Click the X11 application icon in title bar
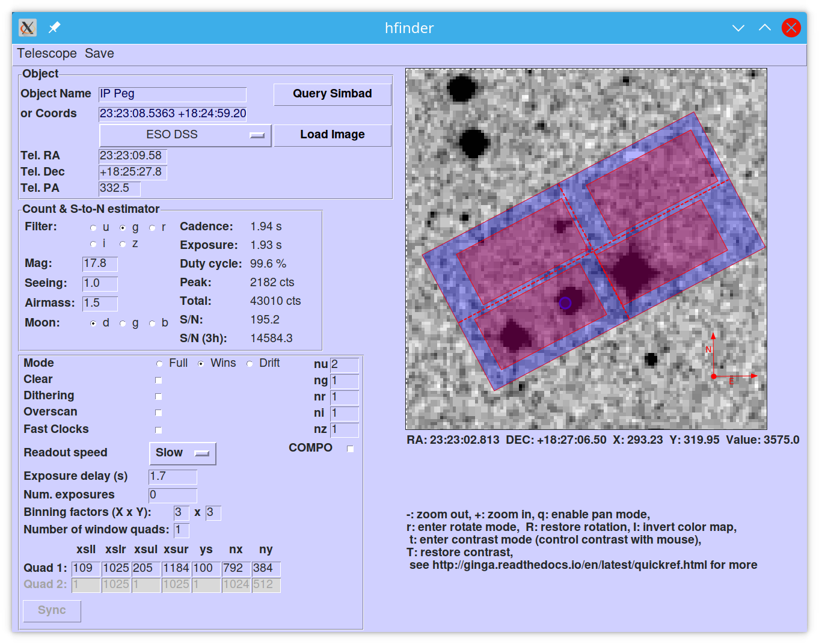Screen dimensions: 819x644 click(28, 28)
